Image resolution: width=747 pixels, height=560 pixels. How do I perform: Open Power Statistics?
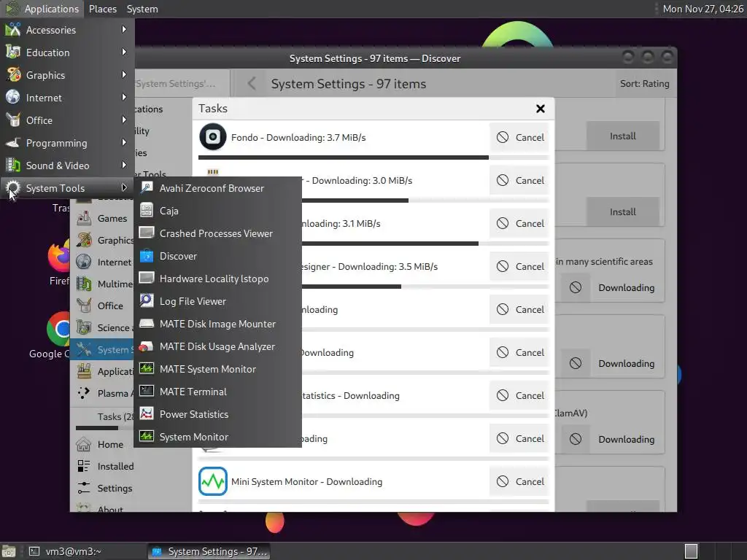[217, 414]
